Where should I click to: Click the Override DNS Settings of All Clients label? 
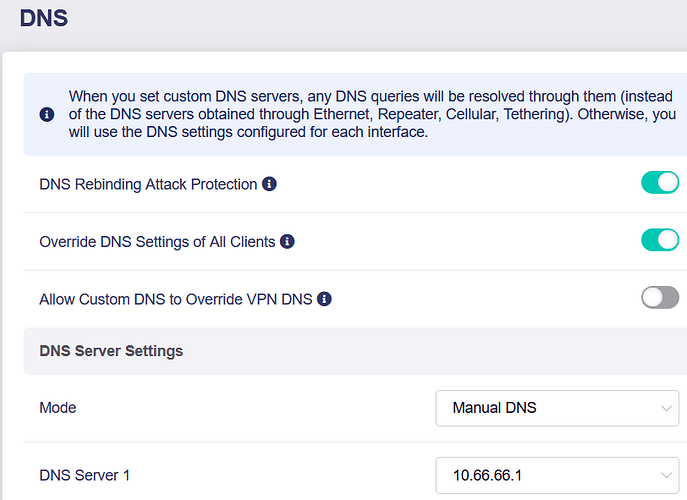tap(157, 242)
